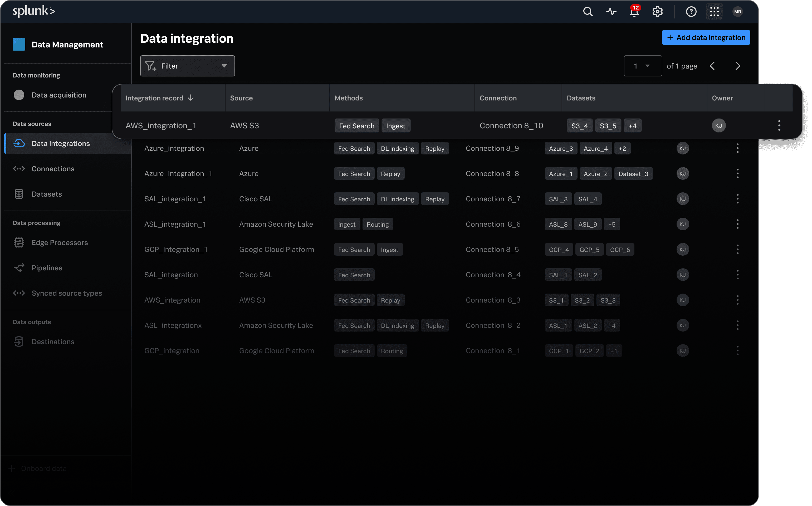Open row actions for AWS_integration_1
The height and width of the screenshot is (506, 812).
(x=779, y=125)
